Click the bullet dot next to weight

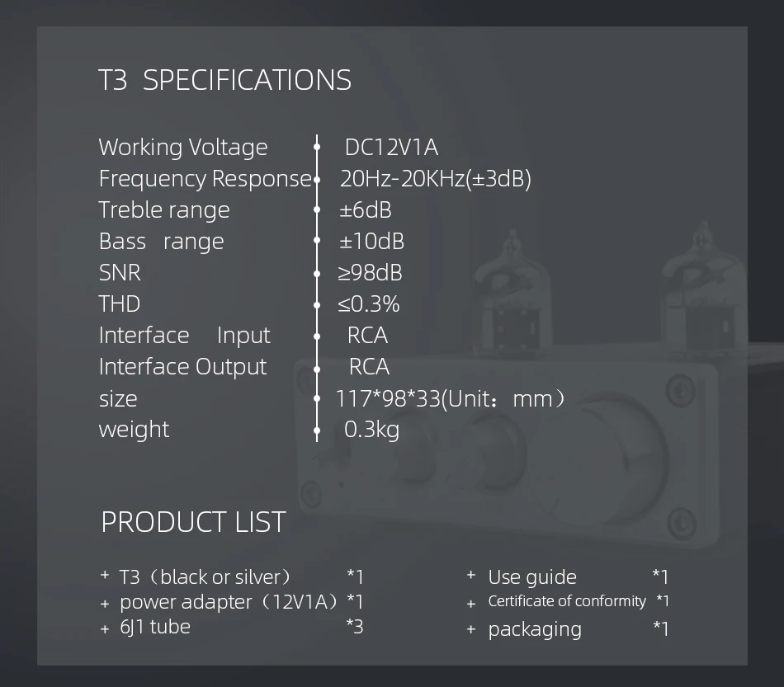pyautogui.click(x=317, y=430)
